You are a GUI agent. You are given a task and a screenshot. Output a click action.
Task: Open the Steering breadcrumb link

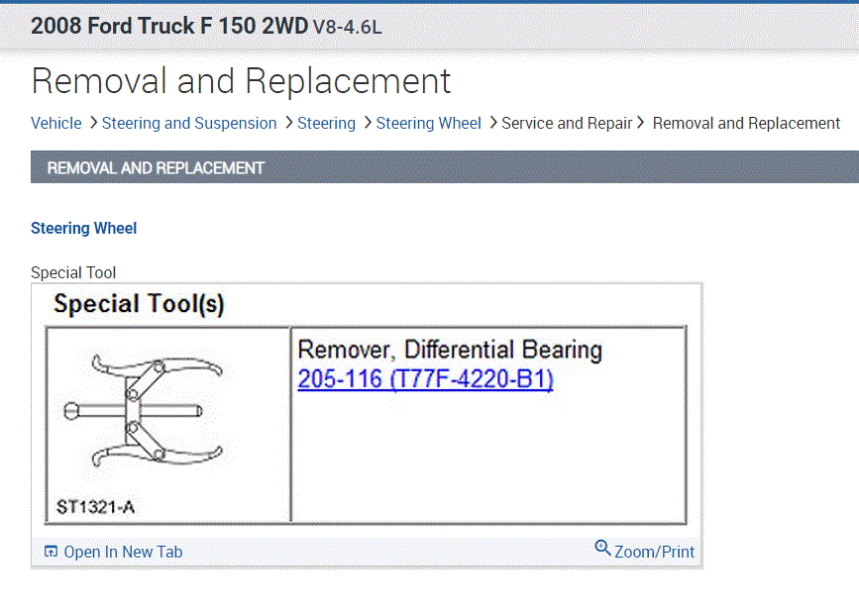click(x=326, y=123)
